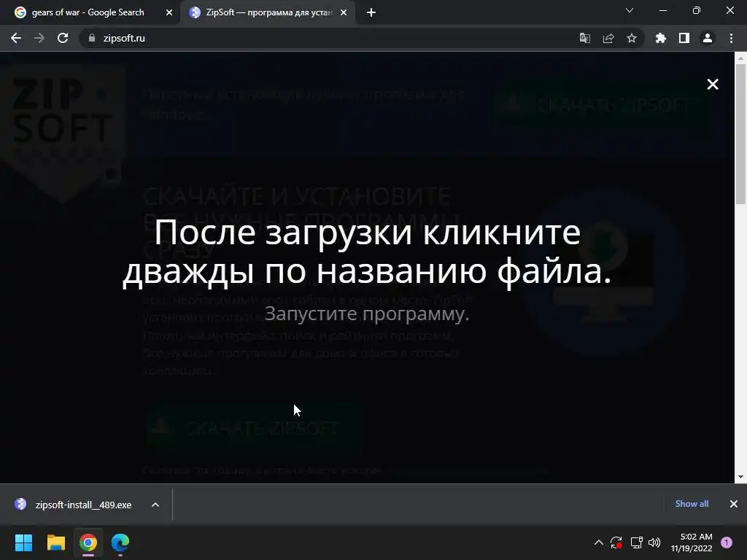The image size is (747, 560).
Task: Open the volume speaker icon
Action: pyautogui.click(x=654, y=542)
